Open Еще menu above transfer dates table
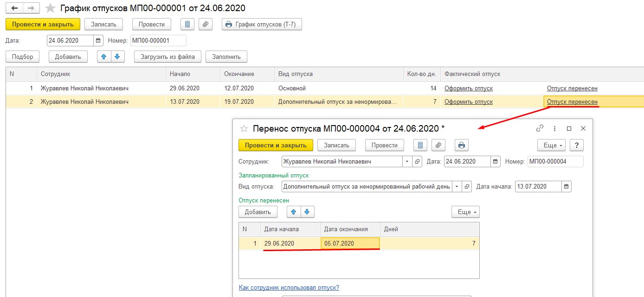Image resolution: width=644 pixels, height=297 pixels. pyautogui.click(x=465, y=212)
